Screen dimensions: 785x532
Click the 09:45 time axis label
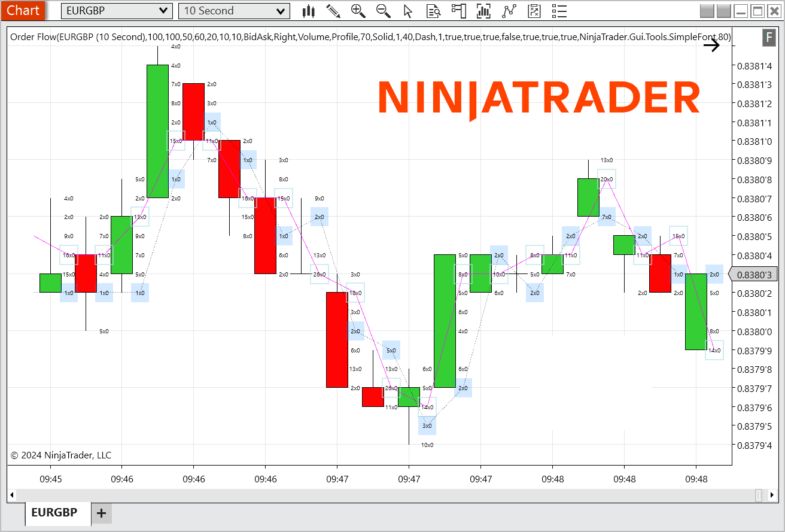coord(50,479)
